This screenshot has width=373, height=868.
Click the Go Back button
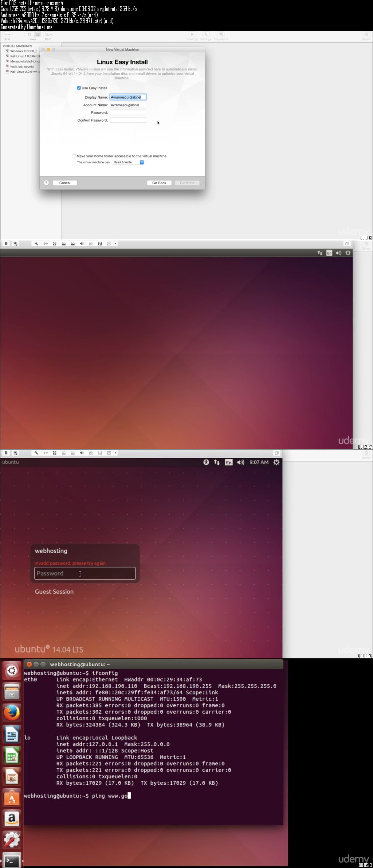[x=159, y=183]
